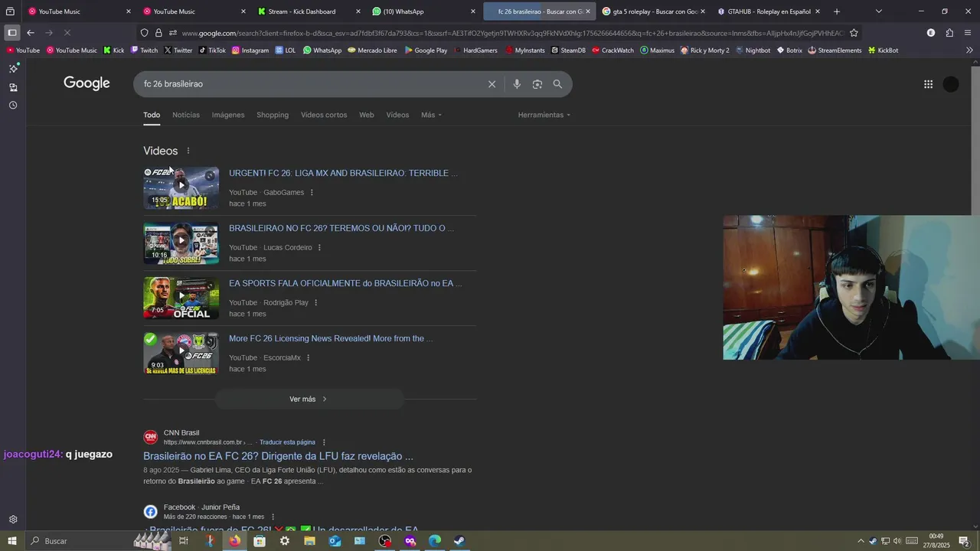Clear the Google search box text
This screenshot has height=551, width=980.
click(x=492, y=84)
